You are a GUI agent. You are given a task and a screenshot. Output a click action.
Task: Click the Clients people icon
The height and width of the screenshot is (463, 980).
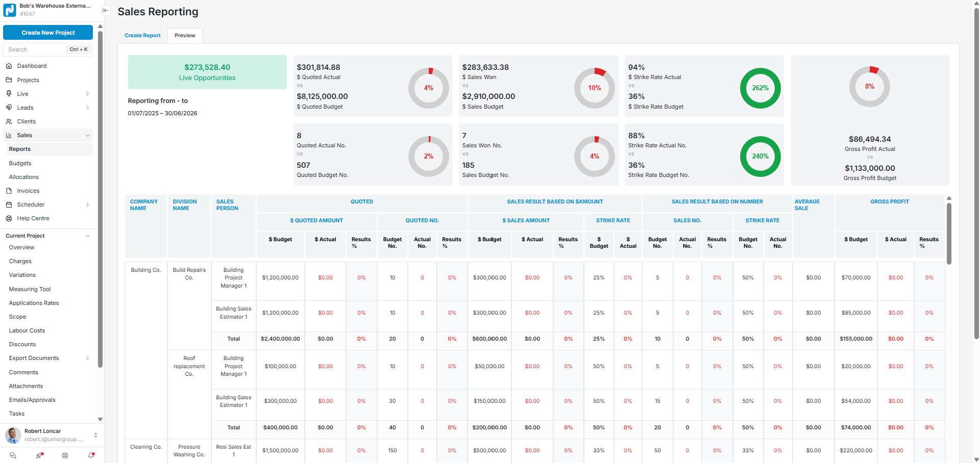pyautogui.click(x=9, y=121)
